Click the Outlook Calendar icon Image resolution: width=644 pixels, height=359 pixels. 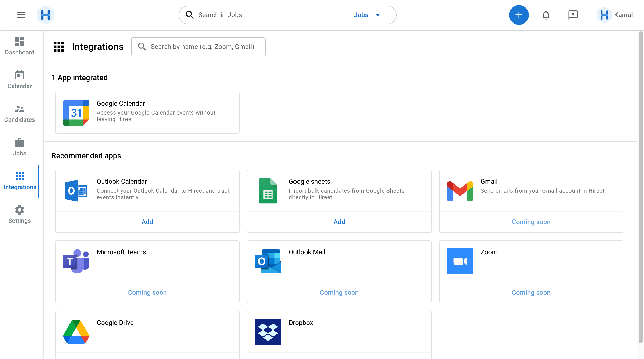point(76,191)
